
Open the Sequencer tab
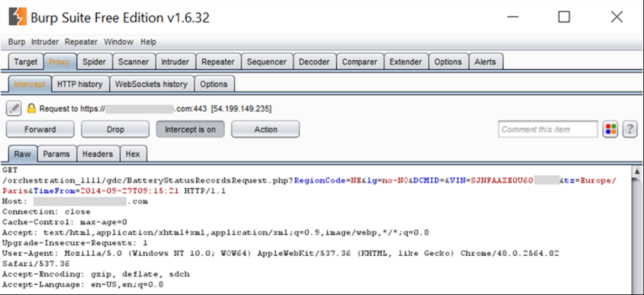click(x=266, y=62)
